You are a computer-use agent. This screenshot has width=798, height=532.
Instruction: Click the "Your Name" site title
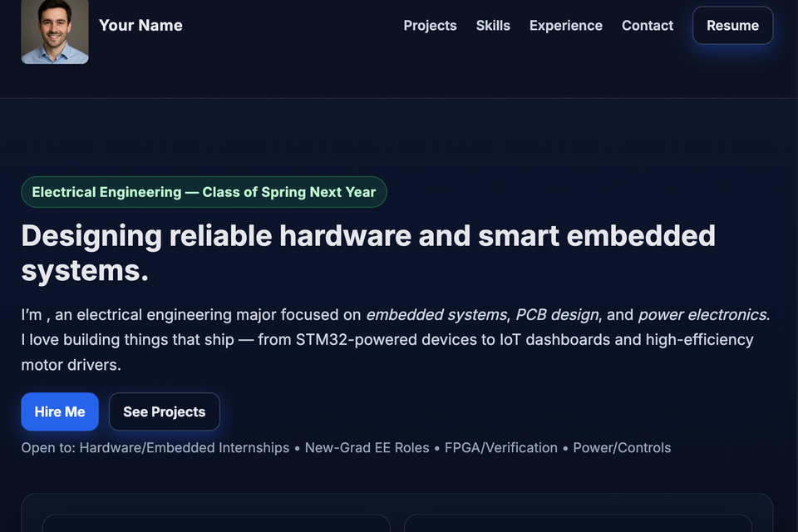(140, 25)
